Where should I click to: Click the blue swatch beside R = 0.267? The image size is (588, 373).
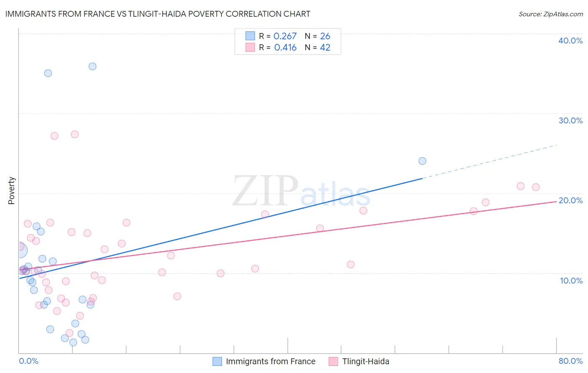click(x=250, y=36)
